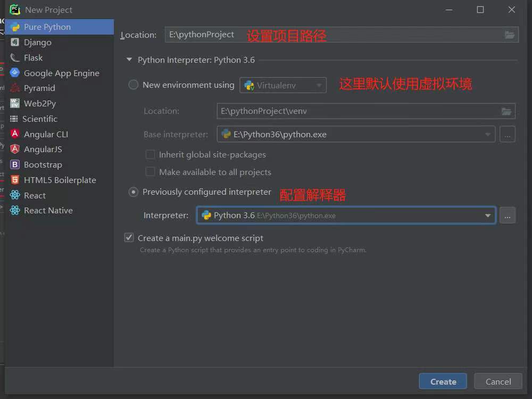Maximize the New Project window

480,10
